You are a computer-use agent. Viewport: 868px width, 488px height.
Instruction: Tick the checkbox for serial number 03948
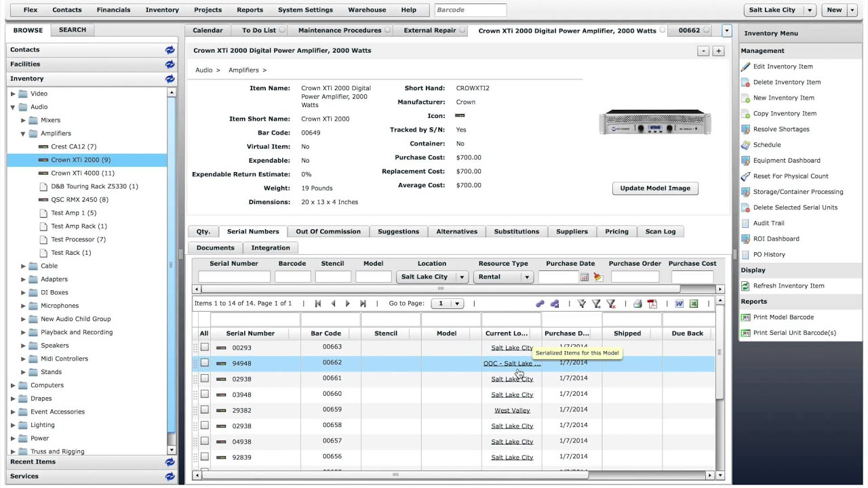[205, 394]
